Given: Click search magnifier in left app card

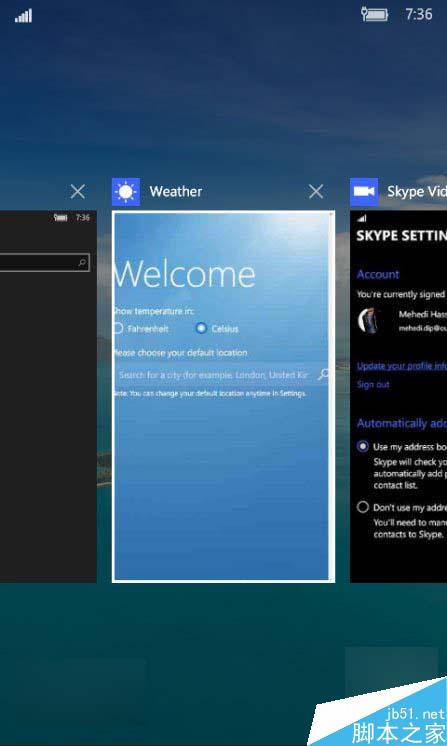Looking at the screenshot, I should [x=82, y=262].
